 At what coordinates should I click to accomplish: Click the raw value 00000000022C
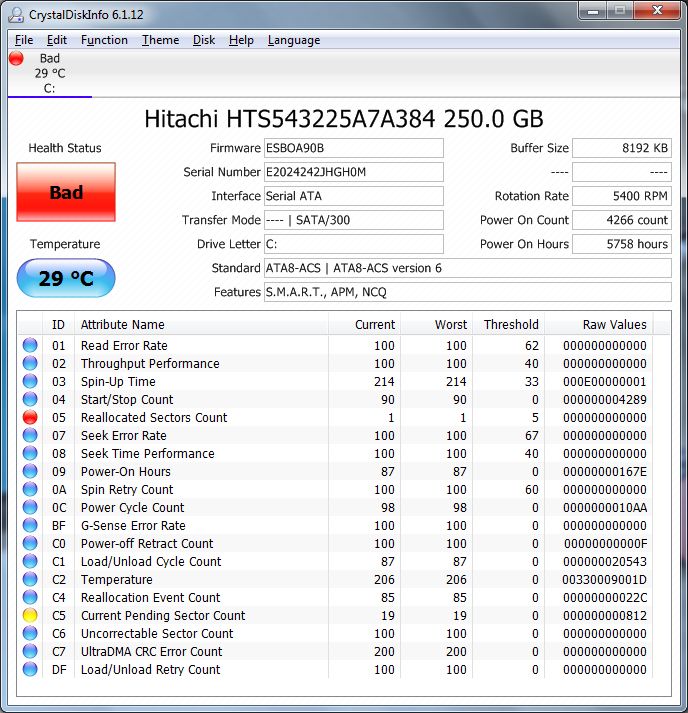(605, 598)
